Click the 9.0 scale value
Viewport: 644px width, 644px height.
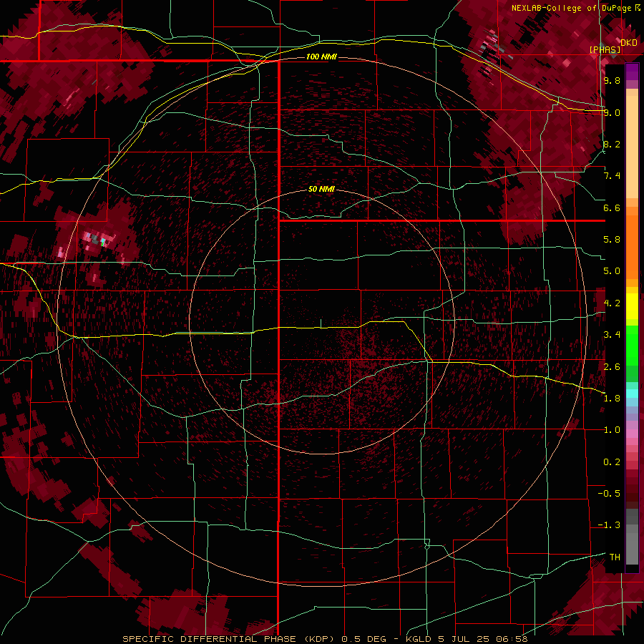(612, 112)
